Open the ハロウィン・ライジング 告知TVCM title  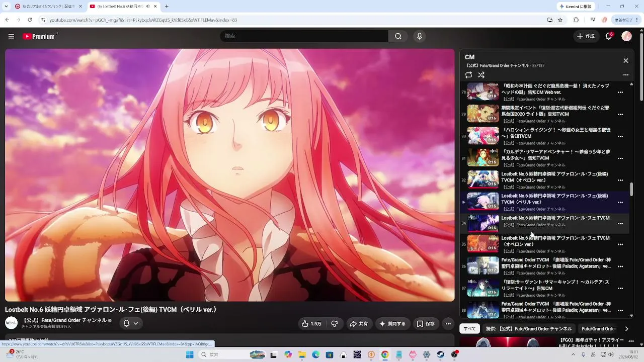click(555, 133)
